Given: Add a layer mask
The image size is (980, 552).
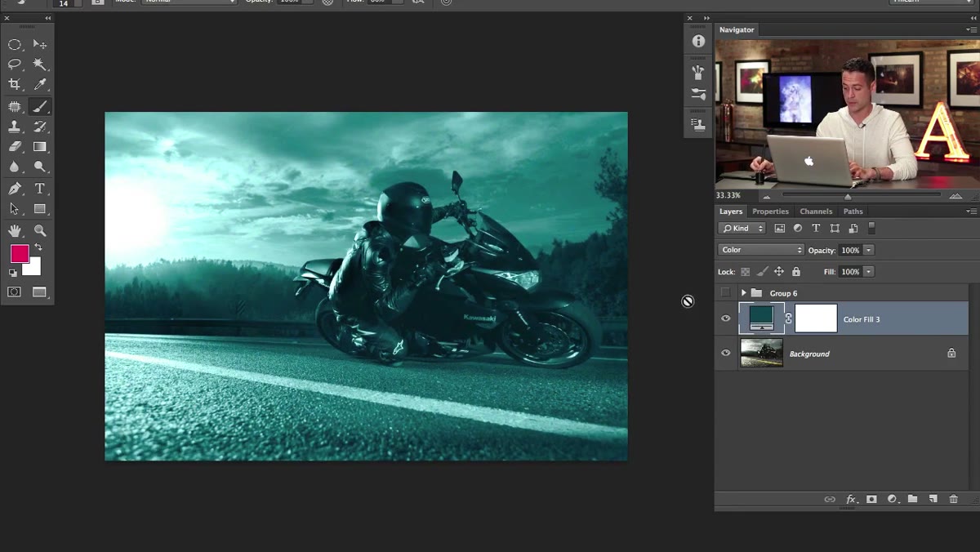Looking at the screenshot, I should 871,499.
